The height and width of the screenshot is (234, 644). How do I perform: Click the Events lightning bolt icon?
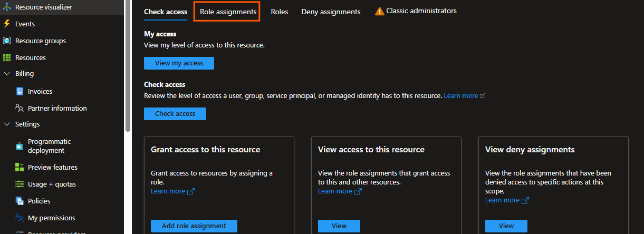point(7,24)
